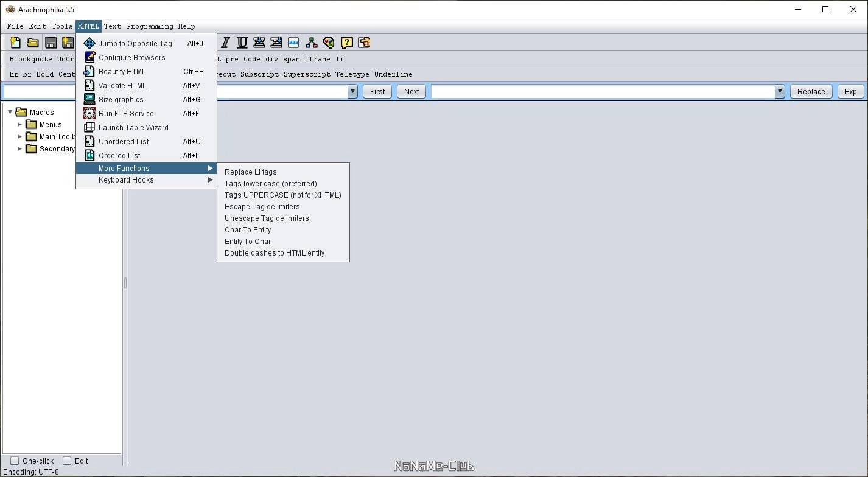
Task: Select Escape Tag delimiters
Action: tap(283, 206)
